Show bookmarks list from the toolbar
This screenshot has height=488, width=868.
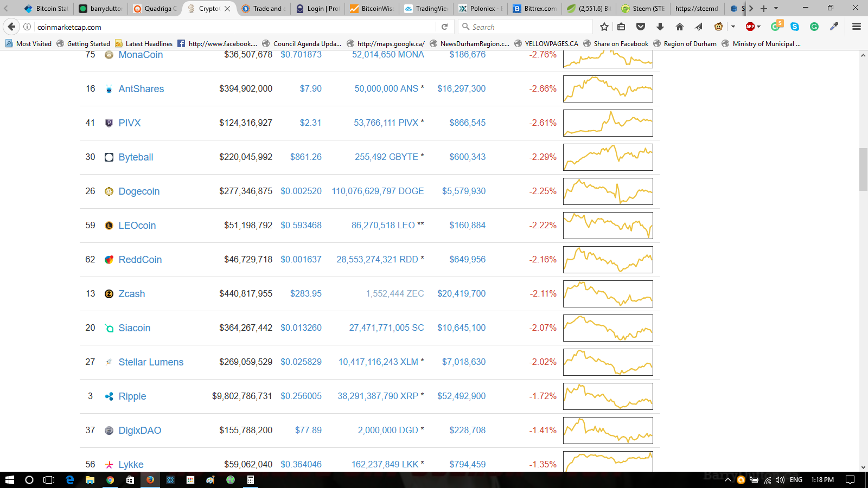click(622, 27)
